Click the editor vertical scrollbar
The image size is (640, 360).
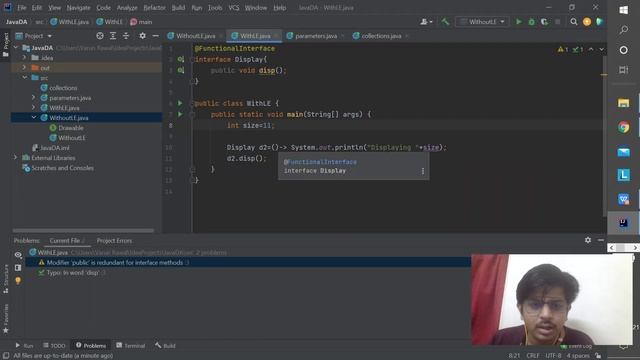point(604,137)
